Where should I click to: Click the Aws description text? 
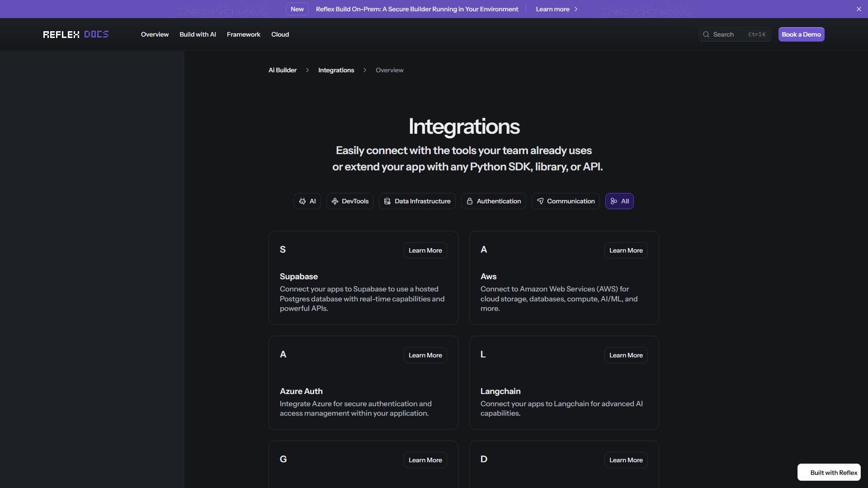click(559, 299)
